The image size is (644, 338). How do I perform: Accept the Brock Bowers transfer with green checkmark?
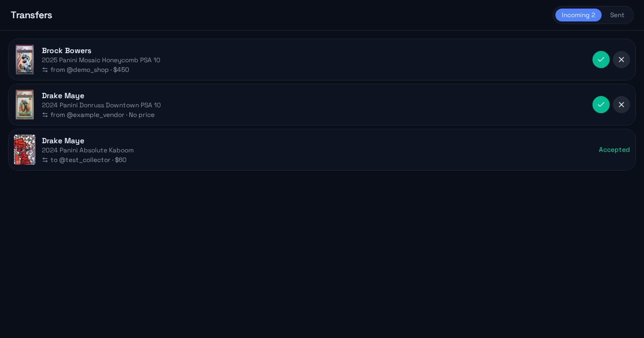tap(601, 60)
